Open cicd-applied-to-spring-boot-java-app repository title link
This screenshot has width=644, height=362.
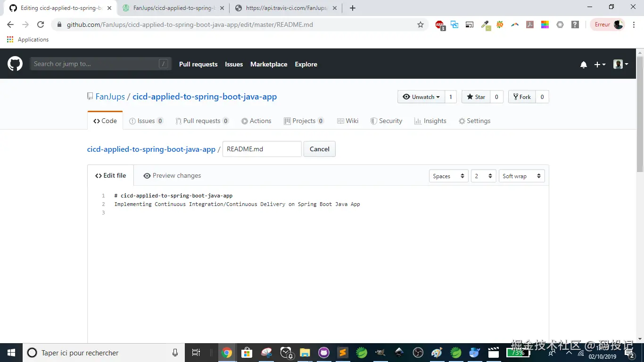coord(205,97)
